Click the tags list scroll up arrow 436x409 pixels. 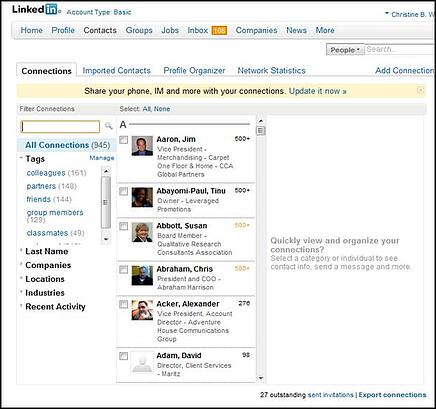click(106, 171)
